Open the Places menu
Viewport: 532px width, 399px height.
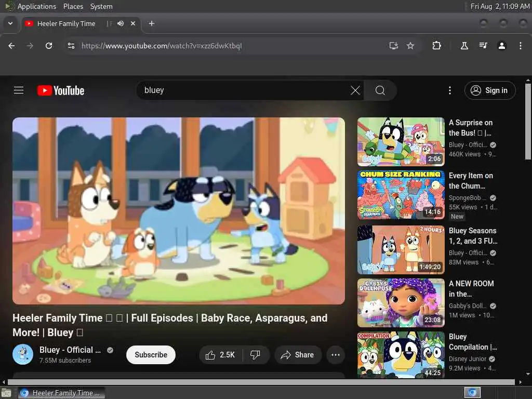coord(73,6)
